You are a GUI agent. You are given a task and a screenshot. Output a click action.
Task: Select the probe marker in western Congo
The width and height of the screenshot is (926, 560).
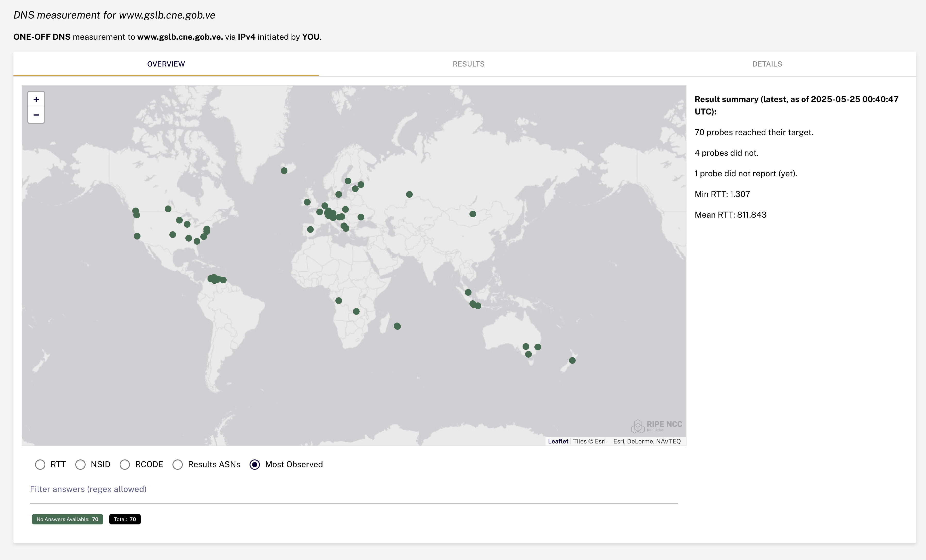click(x=338, y=301)
